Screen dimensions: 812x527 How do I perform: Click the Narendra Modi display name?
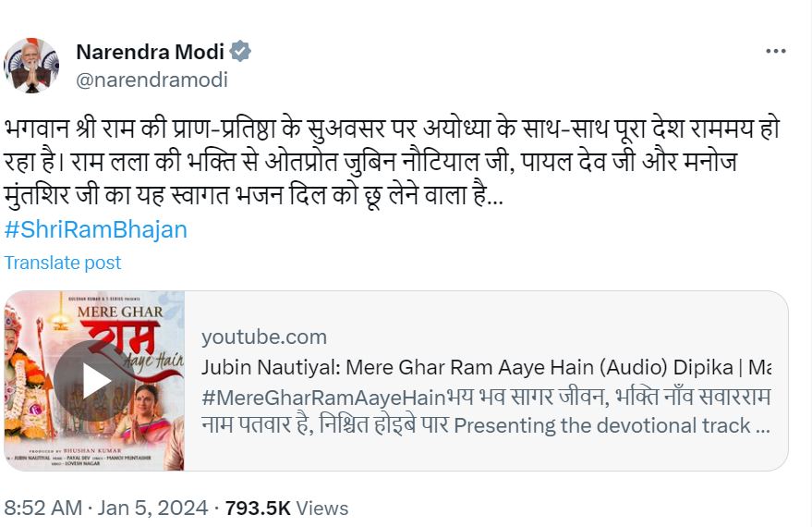151,51
